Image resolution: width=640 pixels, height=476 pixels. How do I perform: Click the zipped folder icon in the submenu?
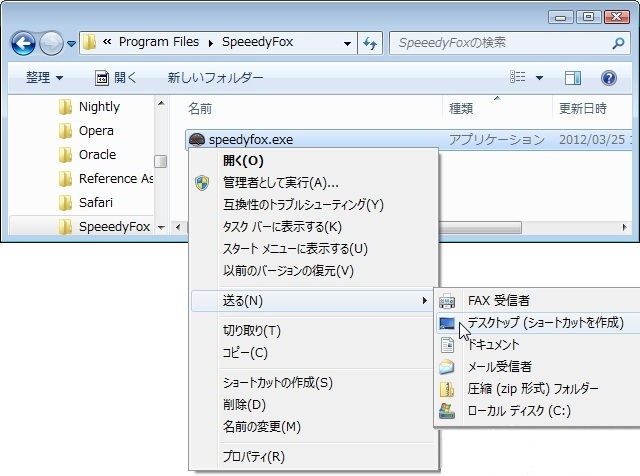(447, 389)
